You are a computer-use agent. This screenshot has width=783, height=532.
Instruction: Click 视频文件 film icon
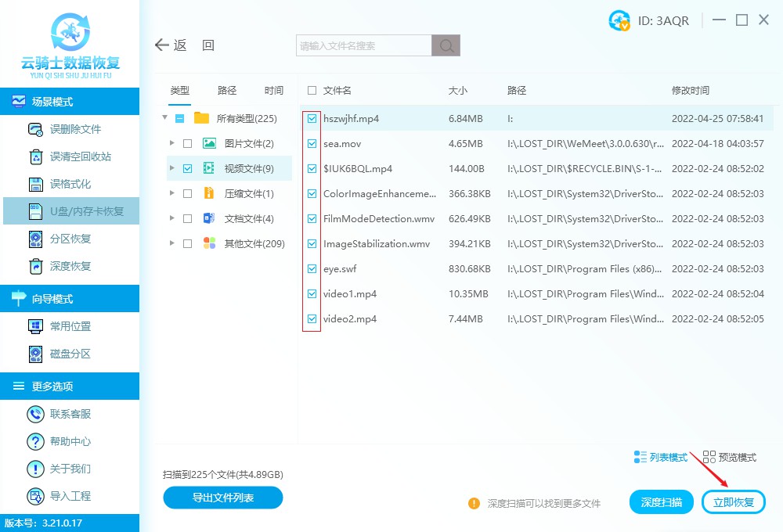point(209,169)
